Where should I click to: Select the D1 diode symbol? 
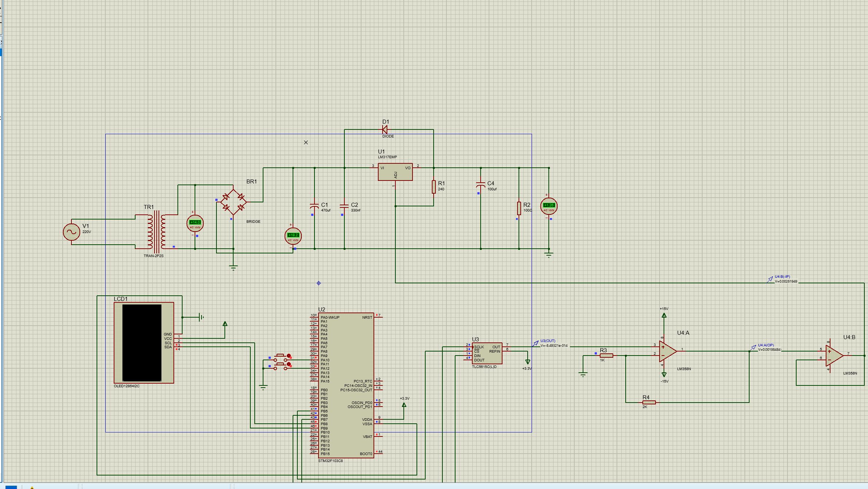pos(384,129)
